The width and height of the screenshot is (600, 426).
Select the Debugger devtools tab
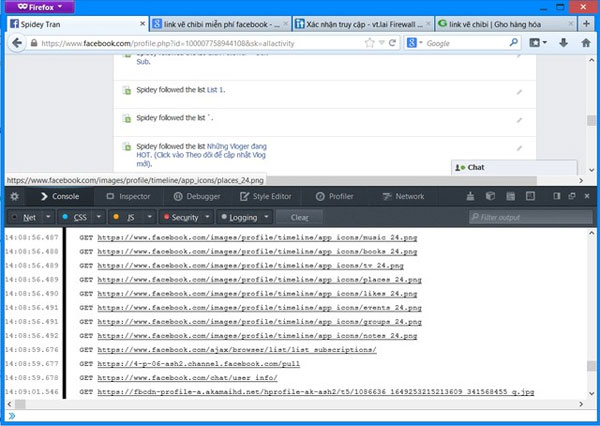[197, 196]
